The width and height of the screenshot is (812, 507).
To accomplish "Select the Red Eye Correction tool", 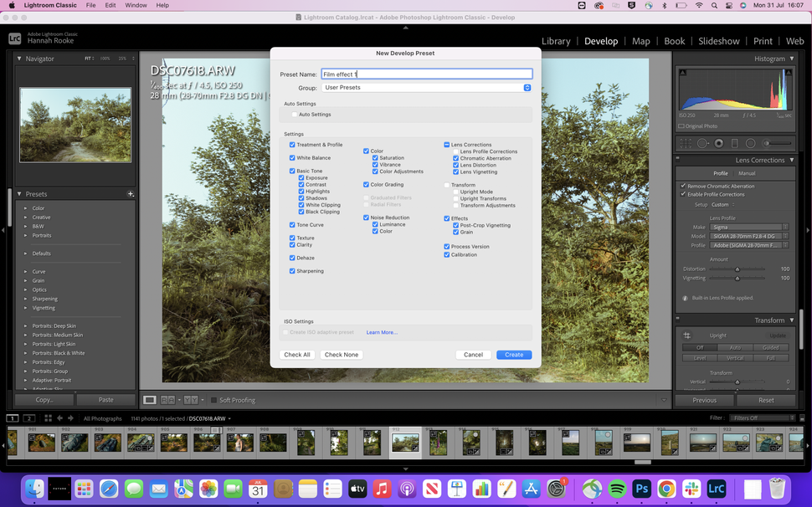I will (x=718, y=143).
